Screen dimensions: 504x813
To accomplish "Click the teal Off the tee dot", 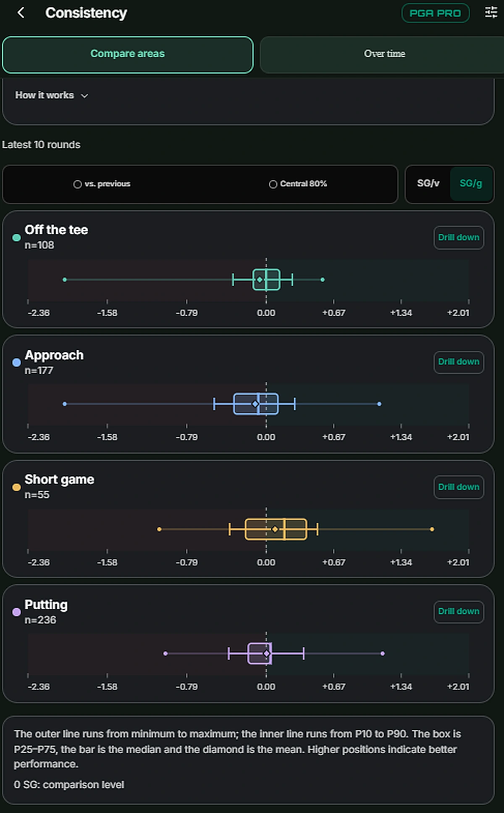I will pos(16,238).
